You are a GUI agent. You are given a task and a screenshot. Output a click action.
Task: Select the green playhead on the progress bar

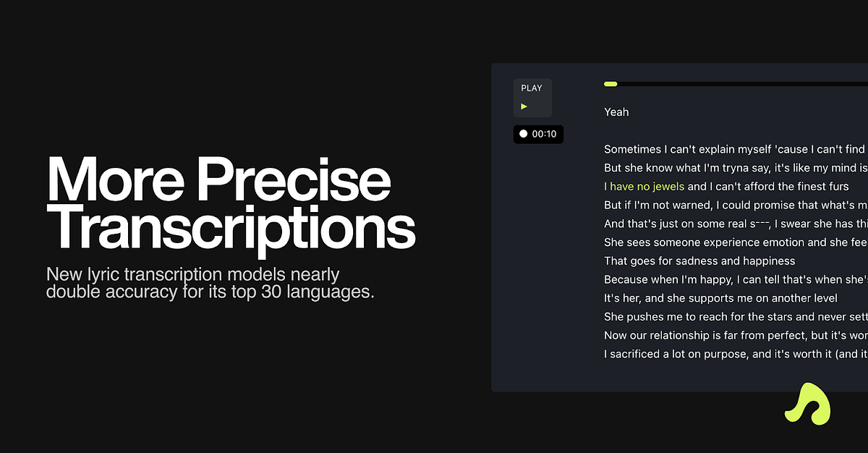click(610, 84)
